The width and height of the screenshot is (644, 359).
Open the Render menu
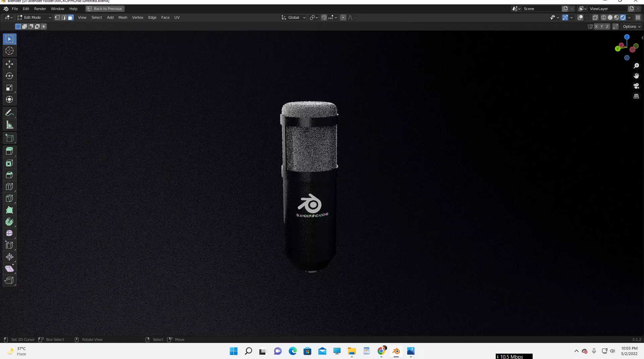tap(40, 9)
